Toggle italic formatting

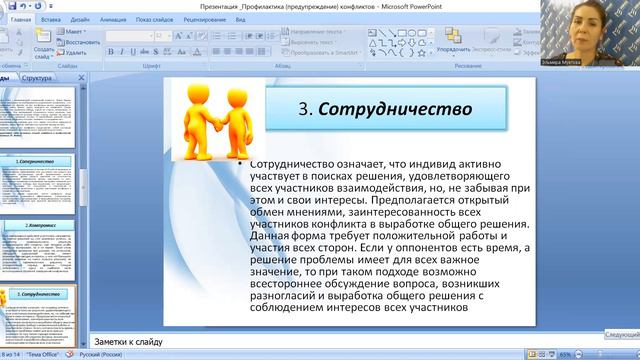122,52
